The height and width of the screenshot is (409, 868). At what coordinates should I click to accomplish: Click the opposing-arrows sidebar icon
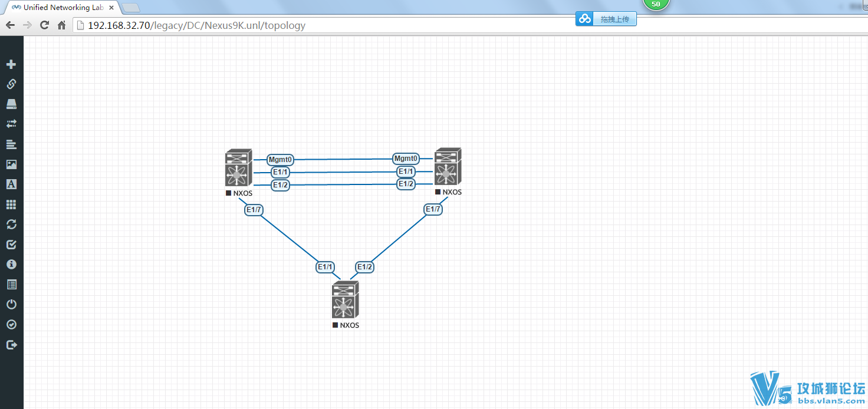(11, 124)
